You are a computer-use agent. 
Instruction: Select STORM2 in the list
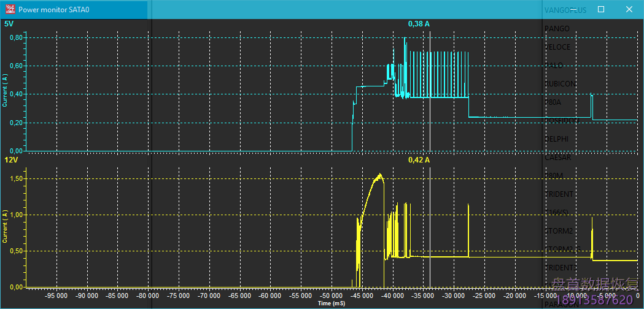pos(559,231)
